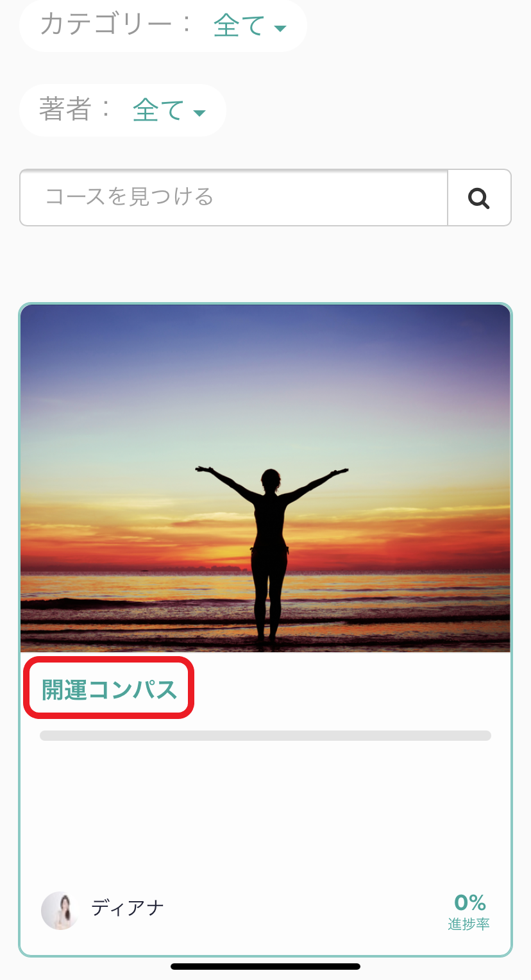Image resolution: width=531 pixels, height=980 pixels.
Task: Open the カテゴリー filter dropdown
Action: (x=164, y=25)
